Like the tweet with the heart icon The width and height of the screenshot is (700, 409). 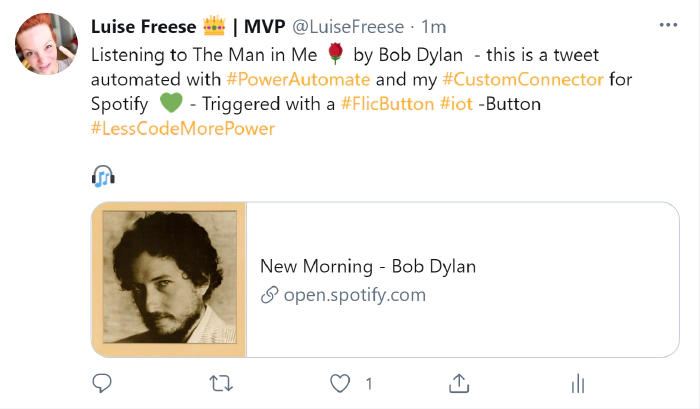pos(341,383)
